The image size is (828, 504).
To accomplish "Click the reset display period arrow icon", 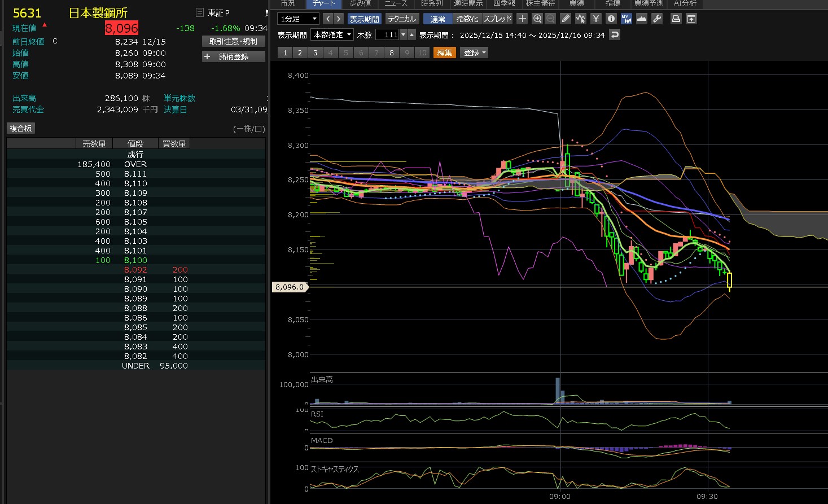I will pos(615,34).
